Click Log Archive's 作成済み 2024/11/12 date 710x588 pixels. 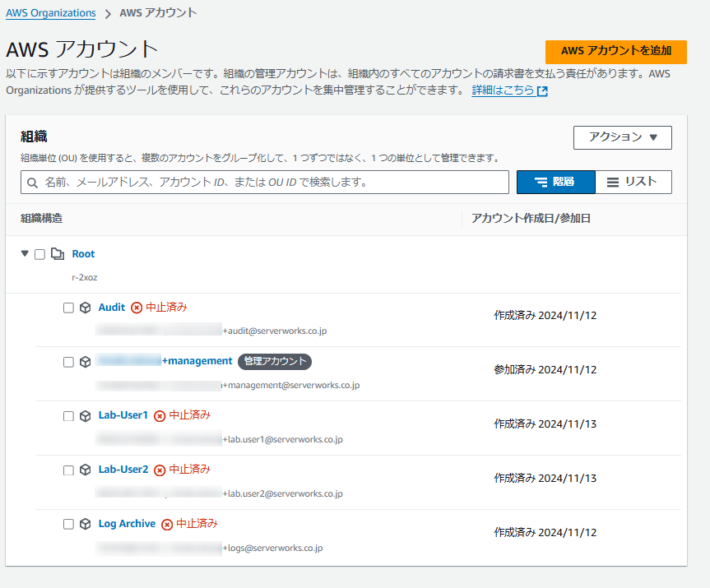545,533
